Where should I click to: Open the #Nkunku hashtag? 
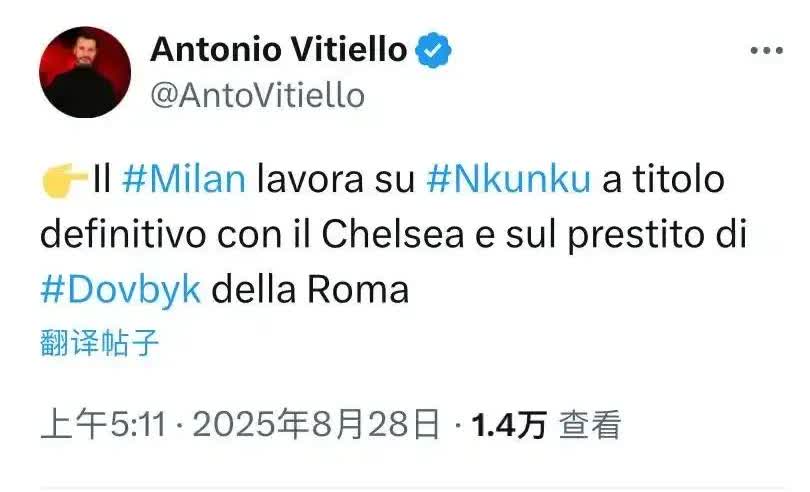[x=510, y=181]
